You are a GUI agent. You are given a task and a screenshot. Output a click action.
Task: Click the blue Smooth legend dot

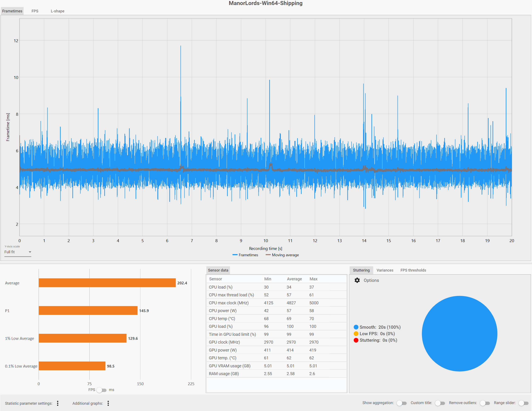[x=356, y=327]
